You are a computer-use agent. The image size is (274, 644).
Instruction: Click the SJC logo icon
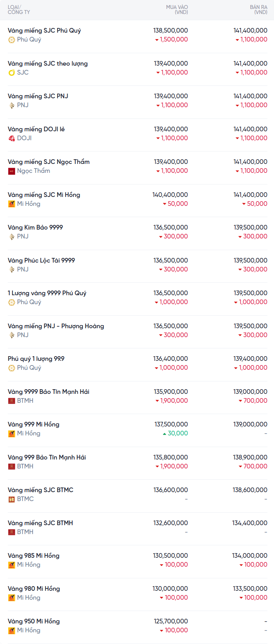pyautogui.click(x=12, y=73)
